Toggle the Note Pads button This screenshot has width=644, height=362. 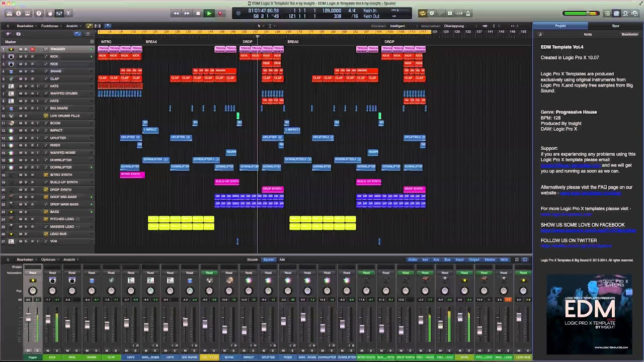(617, 14)
